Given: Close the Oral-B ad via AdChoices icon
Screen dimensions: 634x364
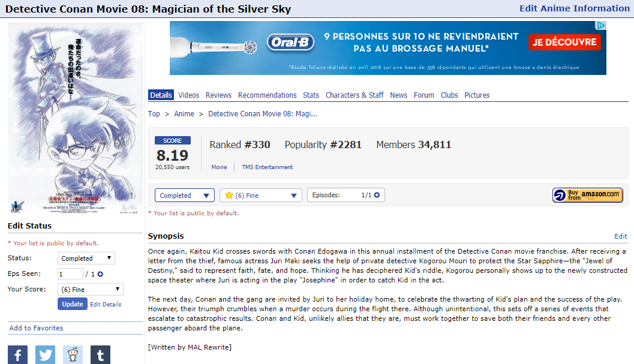Looking at the screenshot, I should point(601,26).
